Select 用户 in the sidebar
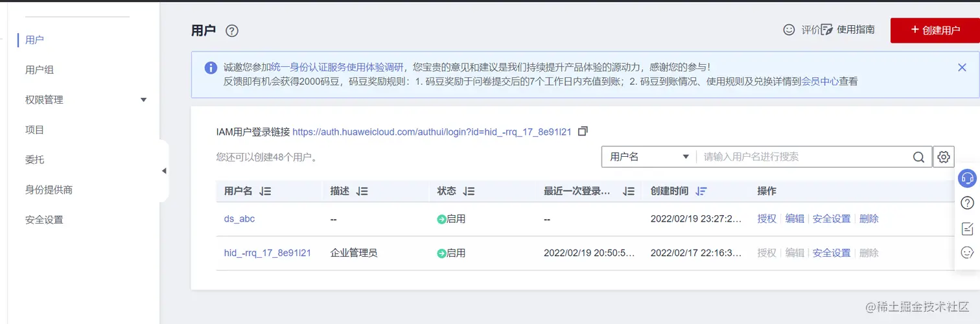The width and height of the screenshot is (980, 324). 34,40
